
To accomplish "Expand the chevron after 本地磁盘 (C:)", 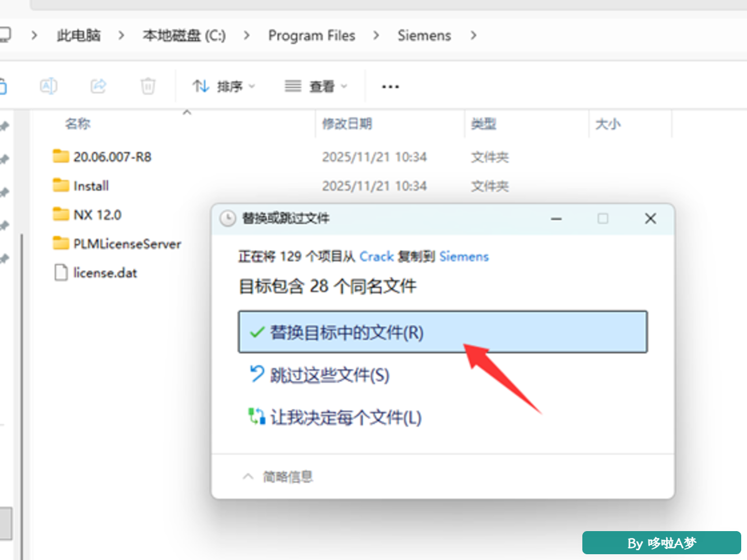I will [x=247, y=35].
